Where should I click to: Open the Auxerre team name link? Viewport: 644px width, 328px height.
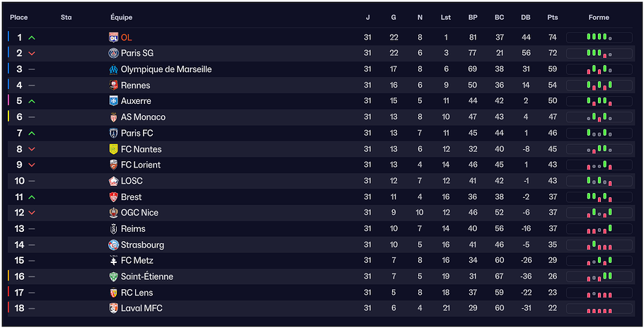pos(136,101)
